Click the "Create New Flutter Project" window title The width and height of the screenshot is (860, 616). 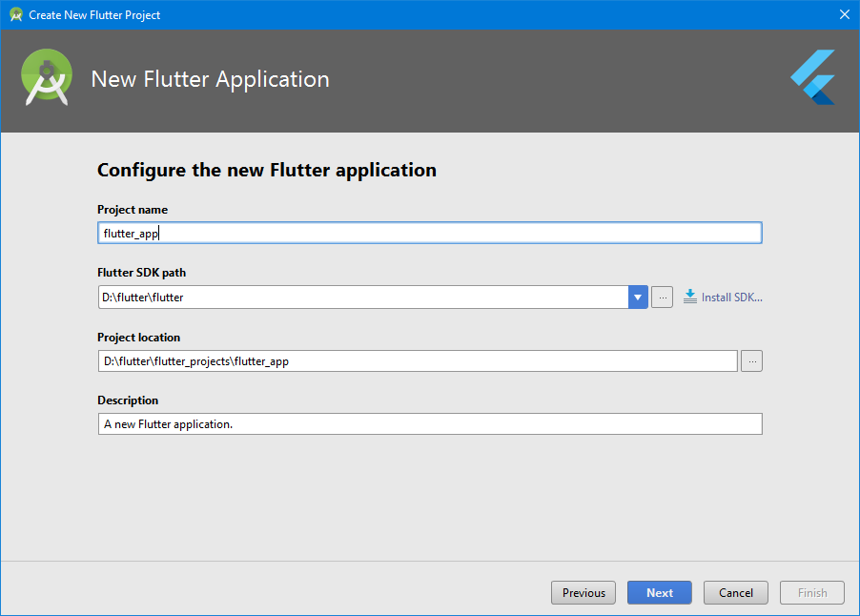[x=94, y=15]
